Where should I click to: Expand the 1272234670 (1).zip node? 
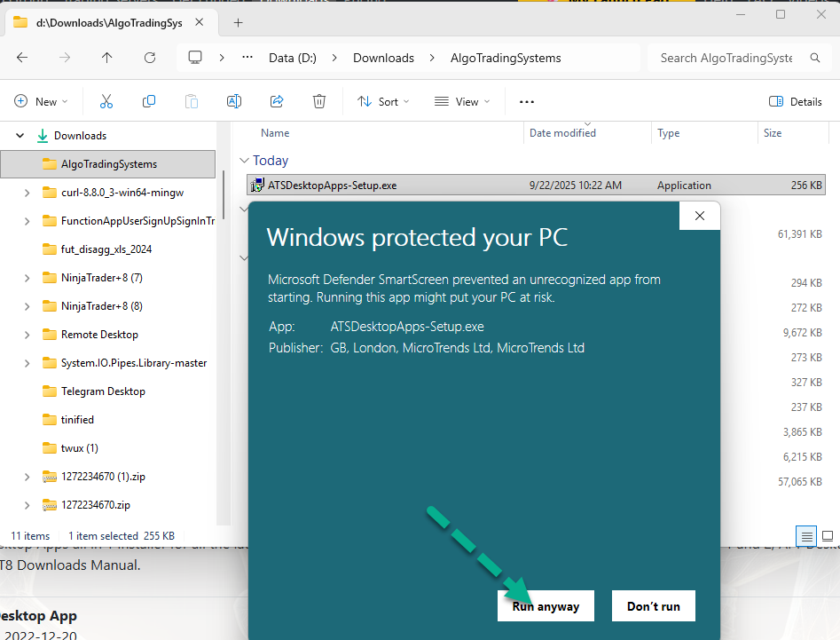pyautogui.click(x=27, y=477)
